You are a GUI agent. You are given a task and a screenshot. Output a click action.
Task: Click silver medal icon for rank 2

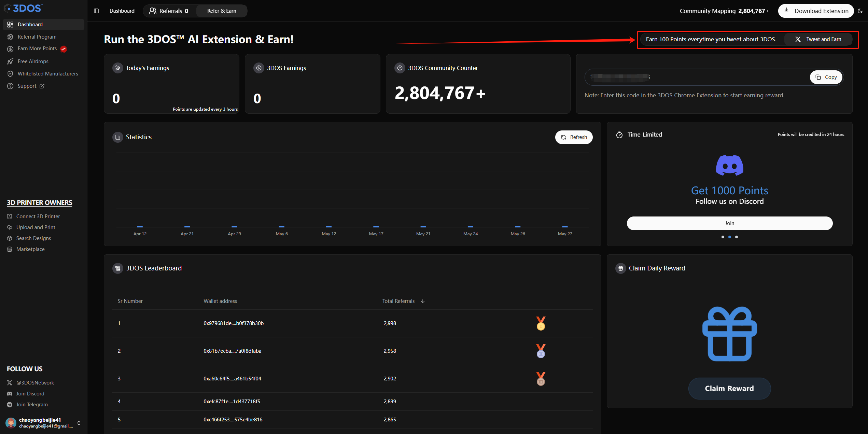click(541, 351)
